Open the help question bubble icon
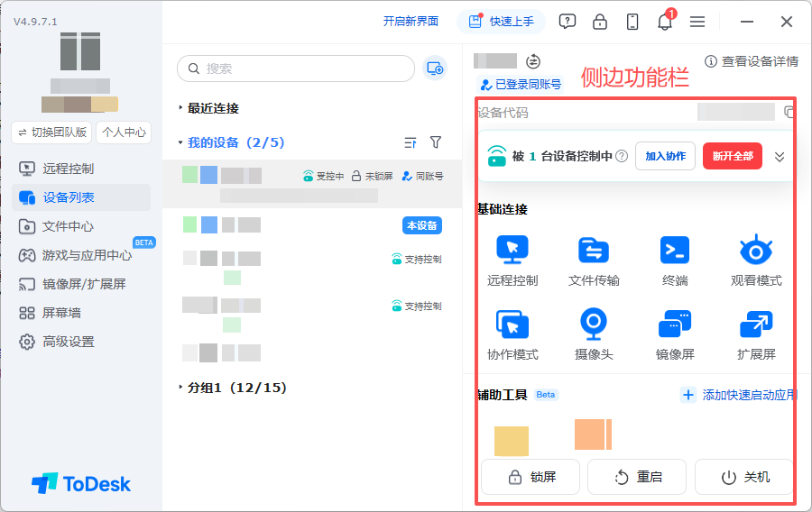This screenshot has height=512, width=812. (567, 22)
